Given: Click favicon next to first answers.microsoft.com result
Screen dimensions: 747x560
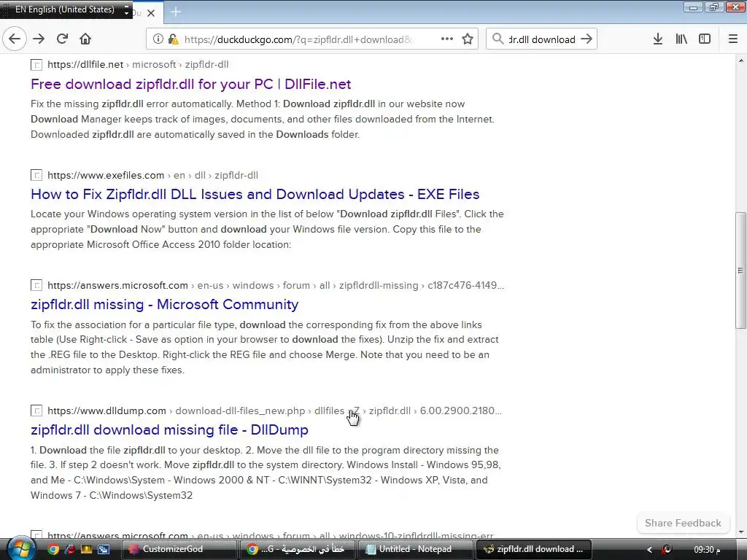Looking at the screenshot, I should tap(36, 285).
